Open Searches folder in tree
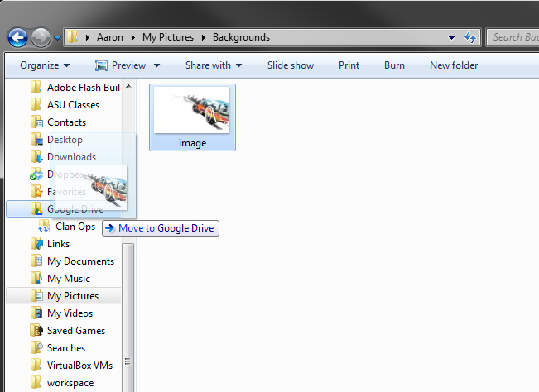539x392 pixels. tap(66, 348)
